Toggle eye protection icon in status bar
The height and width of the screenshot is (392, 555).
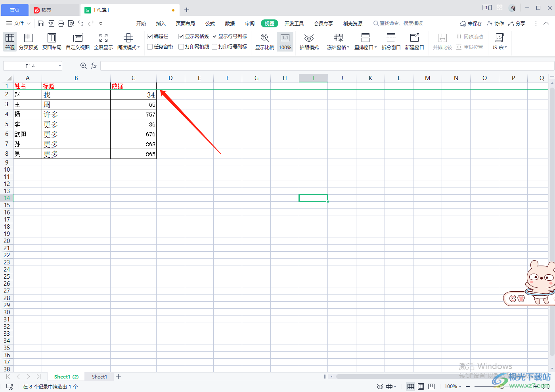[380, 386]
